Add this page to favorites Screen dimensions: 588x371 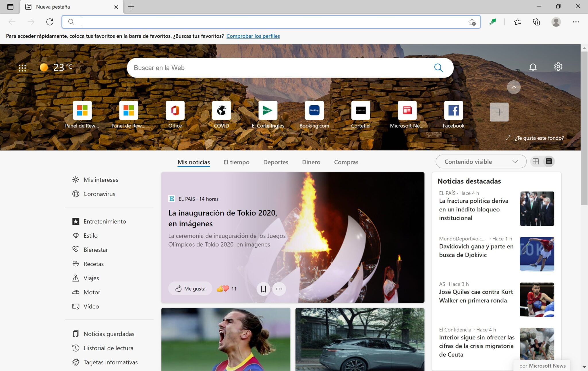pos(472,22)
